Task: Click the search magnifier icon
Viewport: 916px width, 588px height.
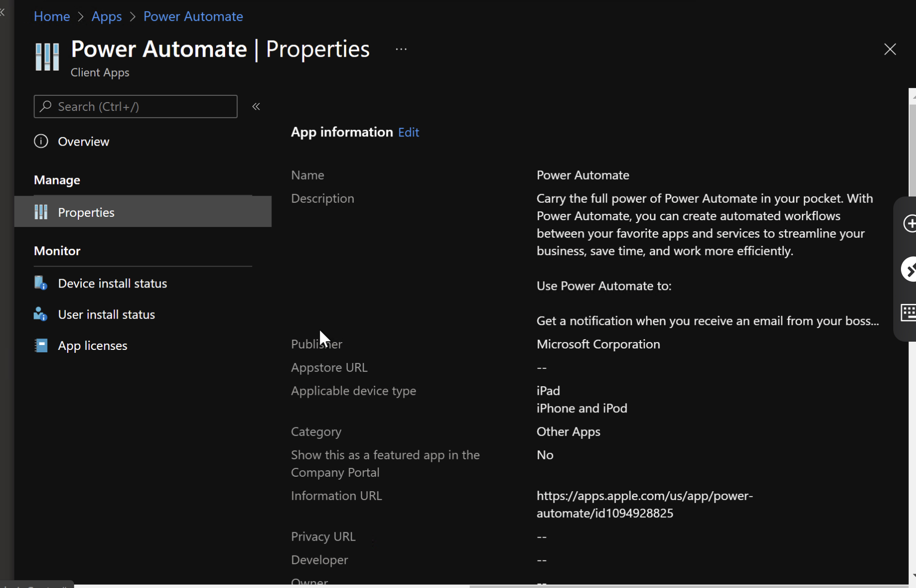Action: click(45, 106)
